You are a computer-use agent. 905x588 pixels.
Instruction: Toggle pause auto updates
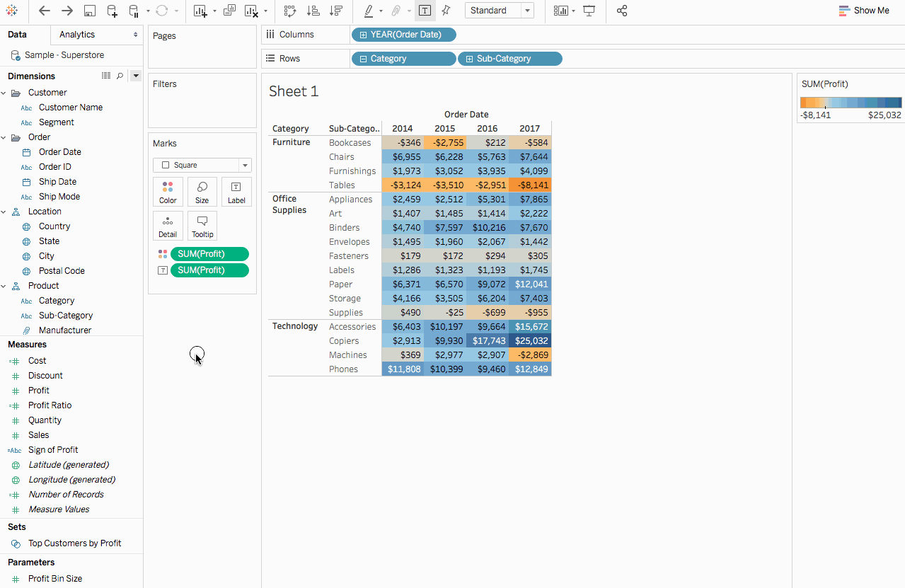pyautogui.click(x=134, y=11)
